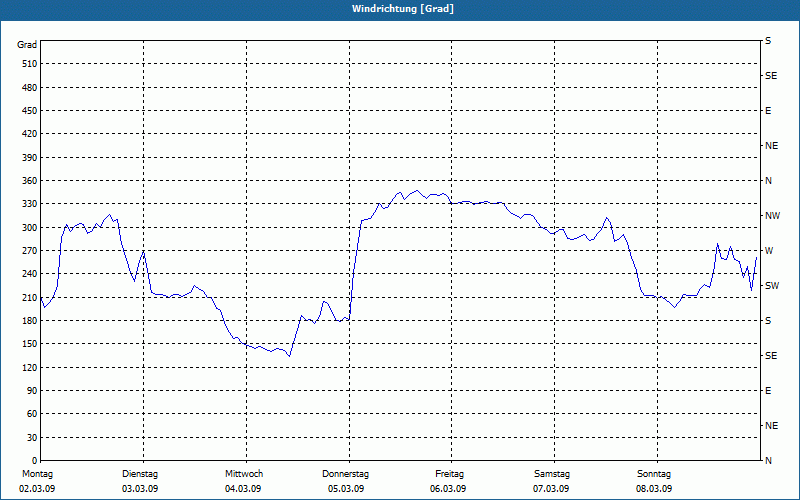
Task: Click the curve's steep rise on Donnerstag
Action: pos(355,265)
